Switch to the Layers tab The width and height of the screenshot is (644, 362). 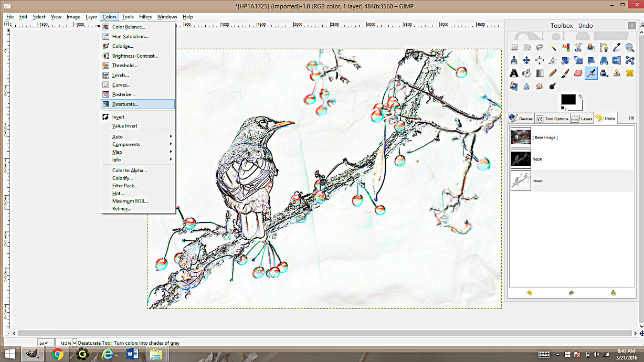(x=582, y=119)
